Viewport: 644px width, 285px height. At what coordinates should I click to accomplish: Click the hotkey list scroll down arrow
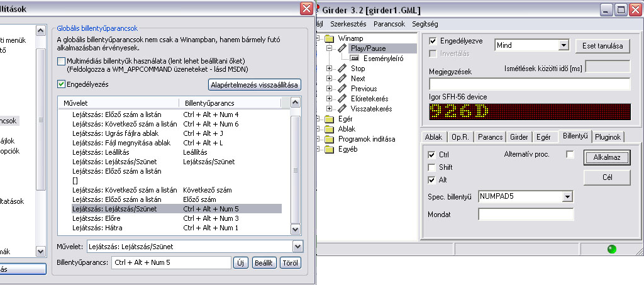(x=296, y=229)
